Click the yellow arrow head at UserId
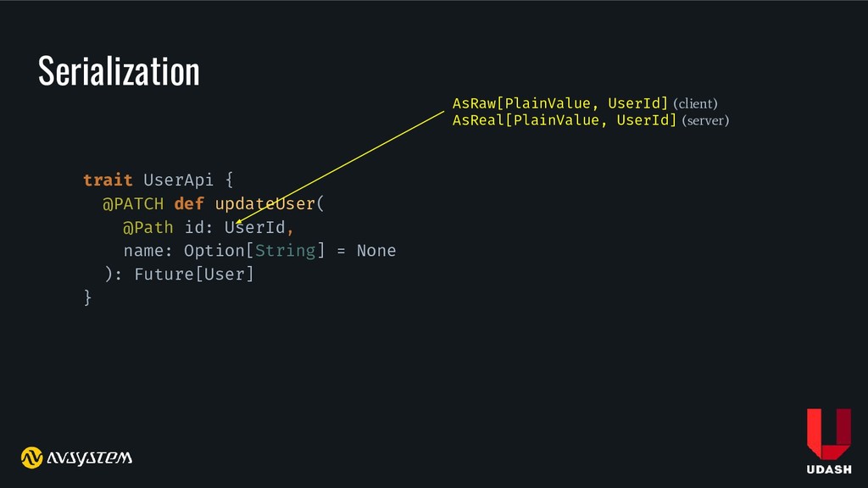Image resolution: width=868 pixels, height=488 pixels. click(x=238, y=225)
